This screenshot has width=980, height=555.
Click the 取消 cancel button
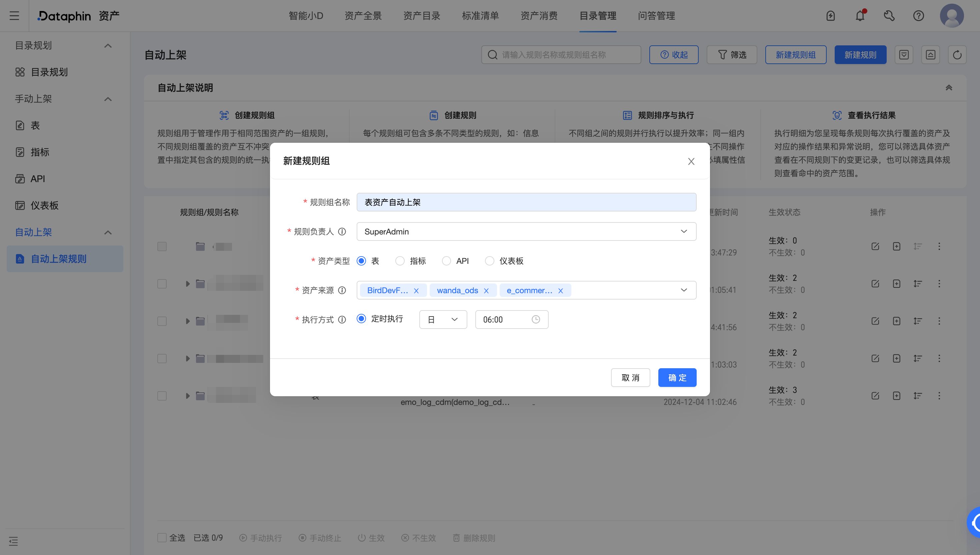630,378
